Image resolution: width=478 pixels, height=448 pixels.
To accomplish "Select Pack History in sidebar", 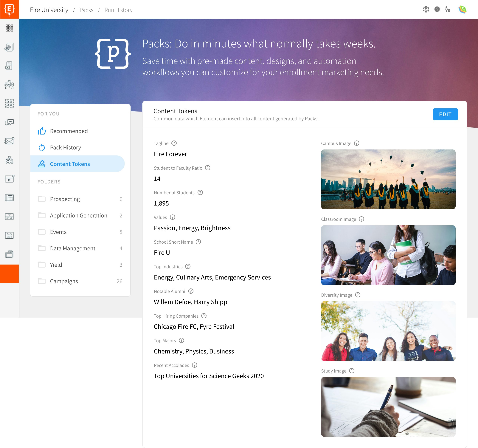I will pyautogui.click(x=65, y=147).
